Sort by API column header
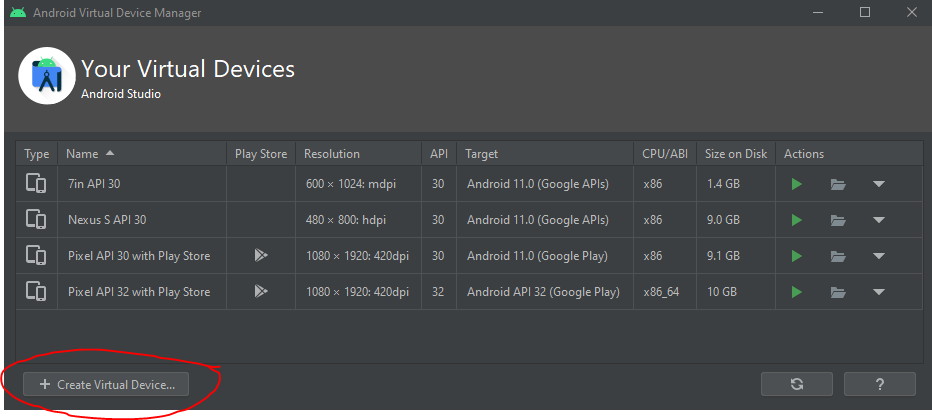932x420 pixels. [x=439, y=154]
